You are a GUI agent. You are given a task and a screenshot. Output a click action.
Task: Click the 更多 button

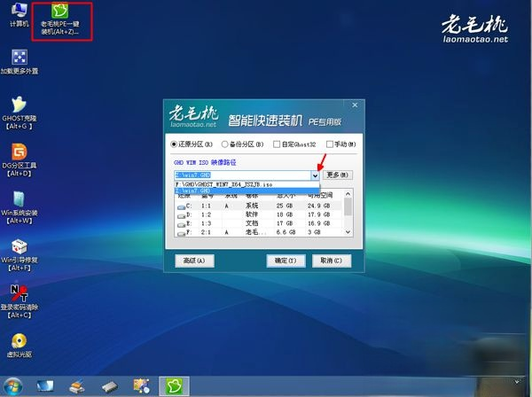[x=337, y=175]
